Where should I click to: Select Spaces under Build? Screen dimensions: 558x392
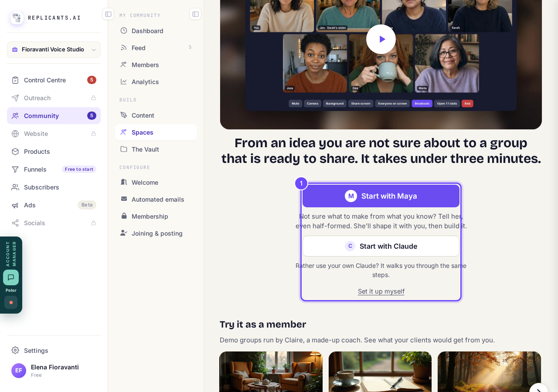(156, 132)
